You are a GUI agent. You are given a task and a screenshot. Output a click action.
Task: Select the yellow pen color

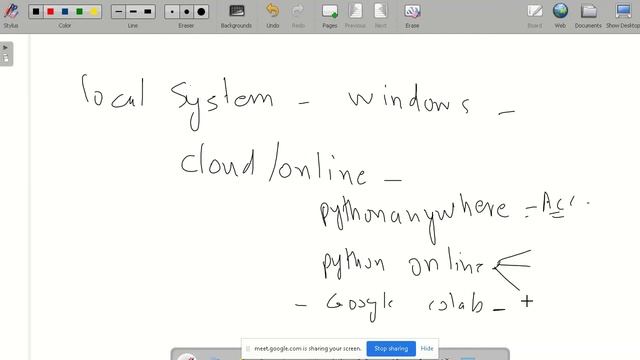pos(94,11)
